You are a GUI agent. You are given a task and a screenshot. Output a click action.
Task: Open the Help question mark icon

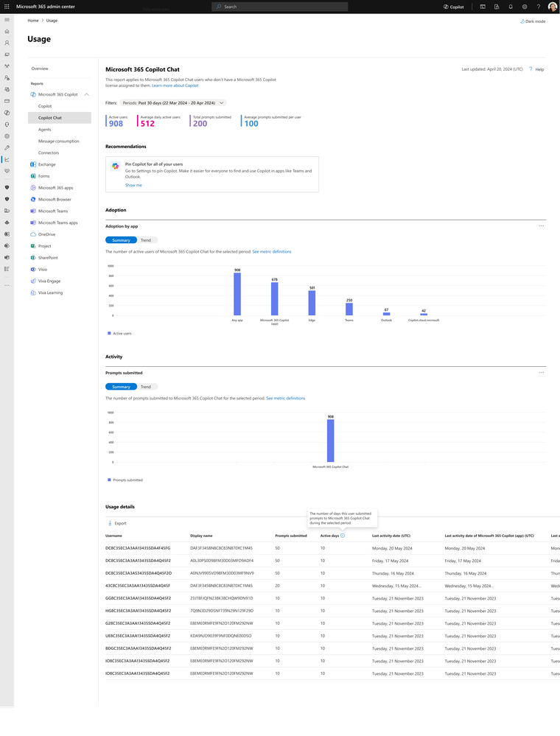[531, 69]
